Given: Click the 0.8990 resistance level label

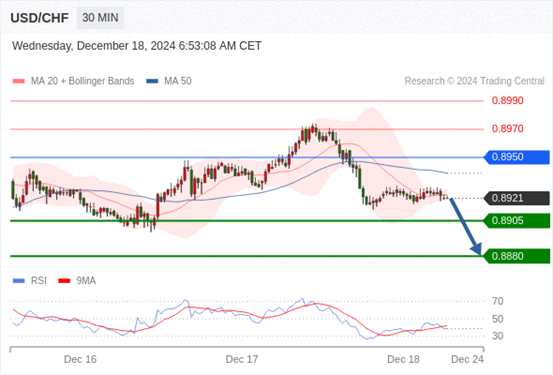Looking at the screenshot, I should tap(508, 101).
